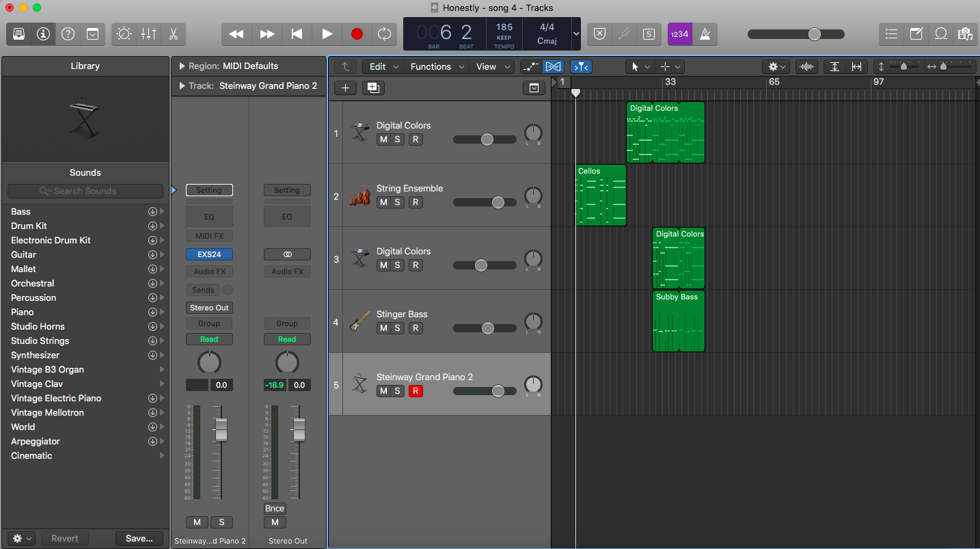Solo the Stinger Bass track
Screen dimensions: 980x549
pyautogui.click(x=397, y=328)
